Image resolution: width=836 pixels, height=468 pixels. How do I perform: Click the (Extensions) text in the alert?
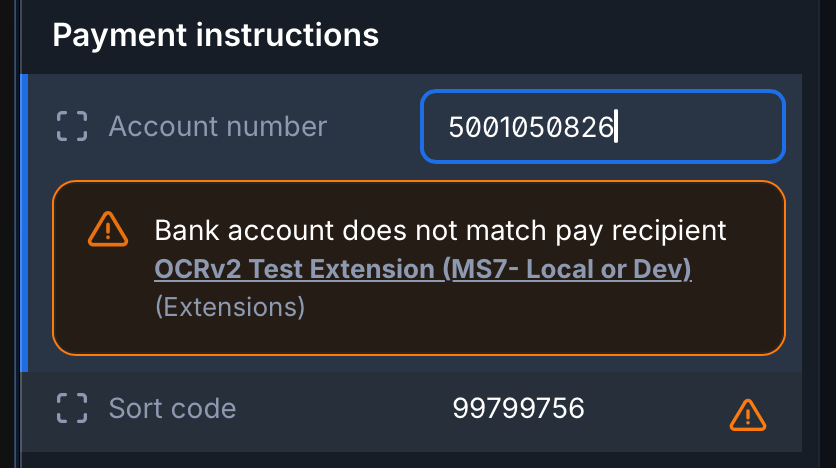pyautogui.click(x=230, y=306)
